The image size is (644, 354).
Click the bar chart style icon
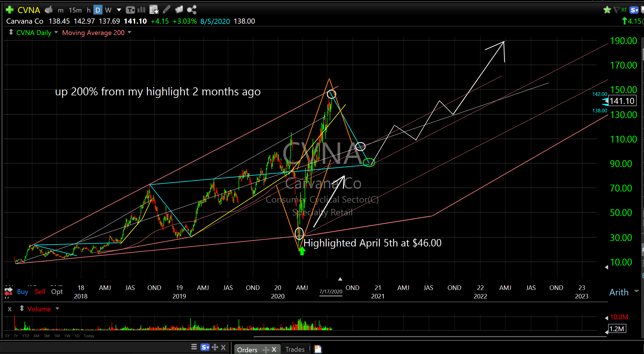141,10
